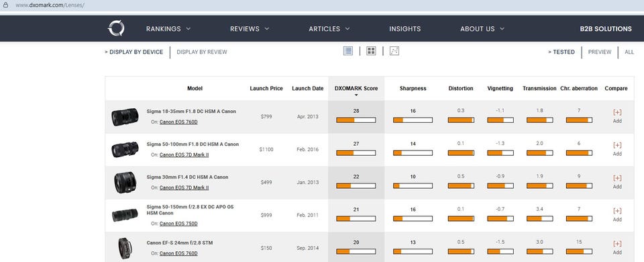Sort by Distortion column
Viewport: 644px width, 262px height.
coord(461,89)
